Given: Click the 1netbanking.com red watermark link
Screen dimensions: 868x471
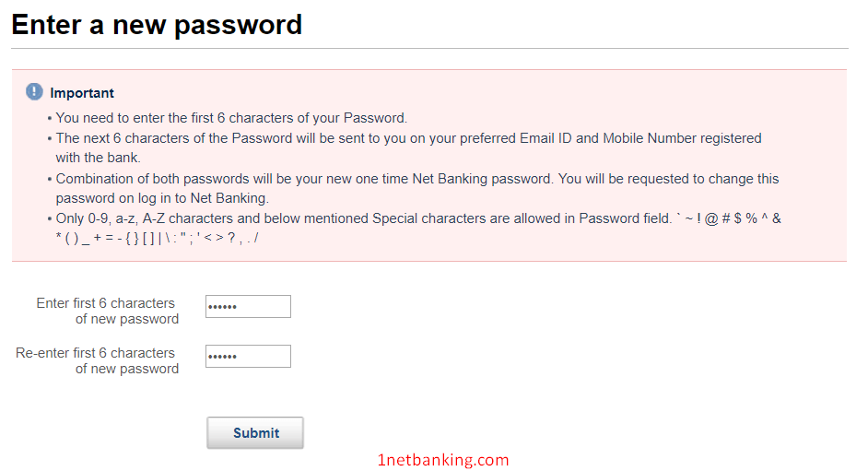Looking at the screenshot, I should (443, 460).
